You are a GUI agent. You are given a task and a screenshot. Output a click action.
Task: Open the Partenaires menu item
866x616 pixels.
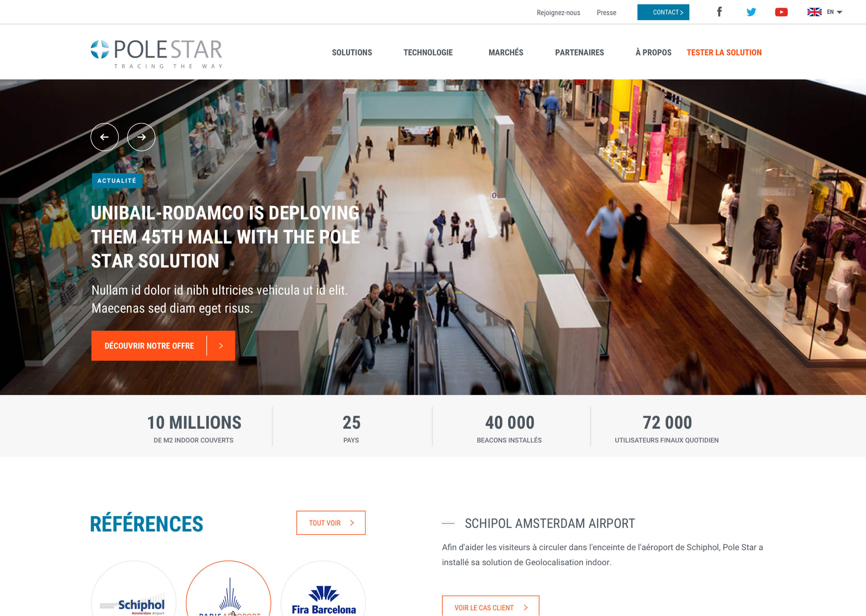579,52
